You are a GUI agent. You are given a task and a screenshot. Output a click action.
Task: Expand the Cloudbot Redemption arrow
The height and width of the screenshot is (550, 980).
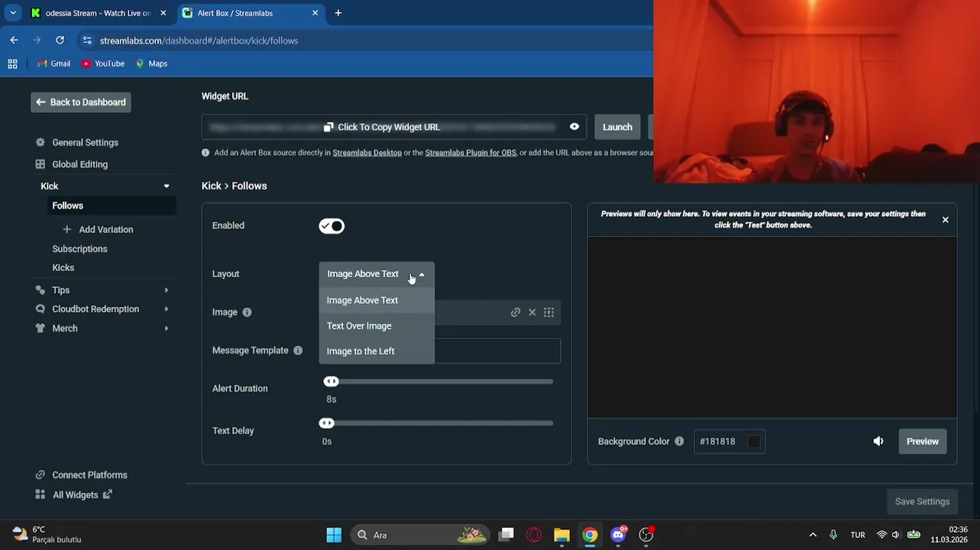(167, 309)
